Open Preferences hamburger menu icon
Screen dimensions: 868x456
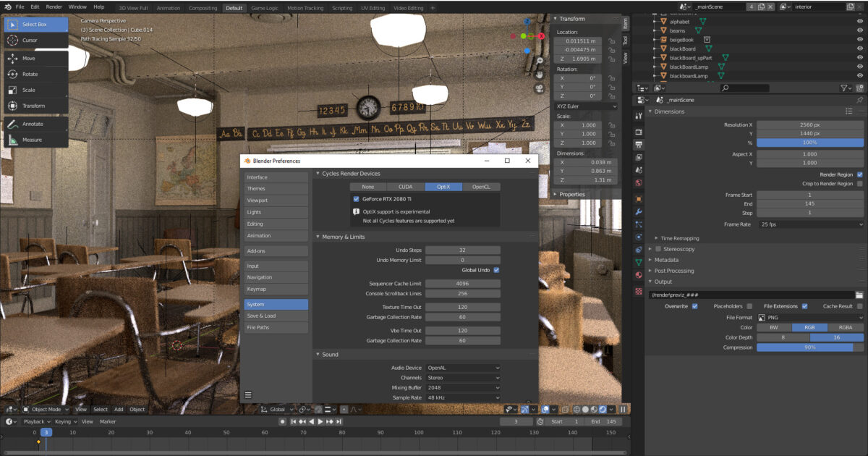point(248,395)
